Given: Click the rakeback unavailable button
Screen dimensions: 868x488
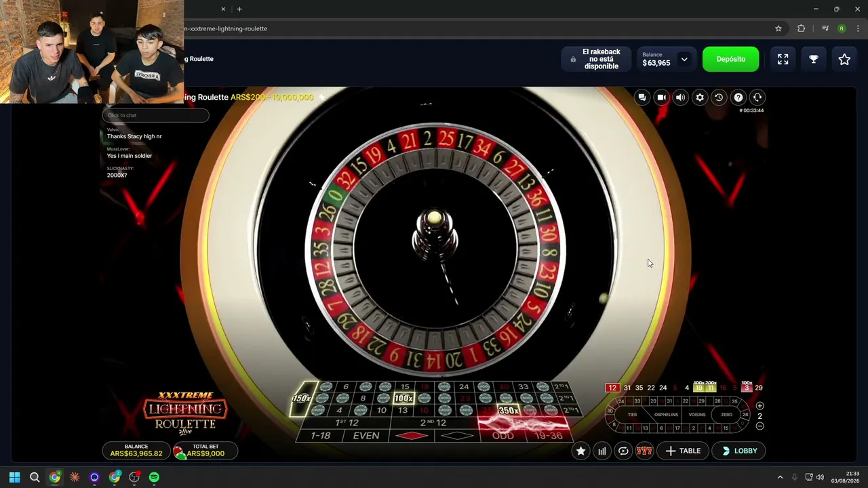Looking at the screenshot, I should tap(596, 59).
